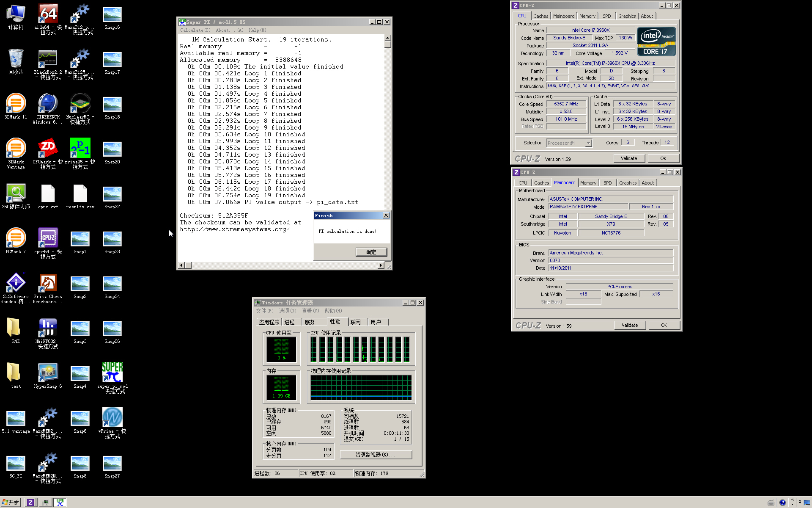Click OK in top CPU-Z window
Viewport: 812px width, 508px height.
point(663,158)
